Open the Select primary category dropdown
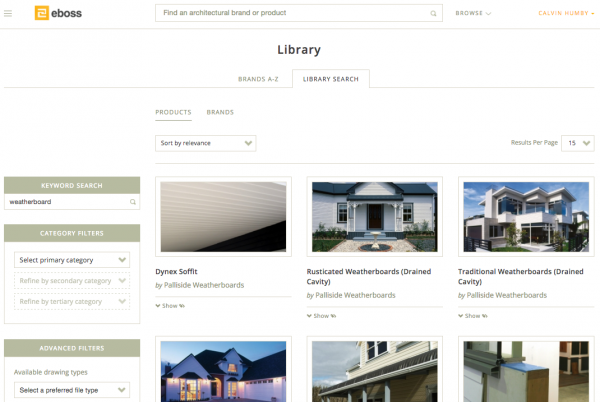600x402 pixels. click(72, 260)
